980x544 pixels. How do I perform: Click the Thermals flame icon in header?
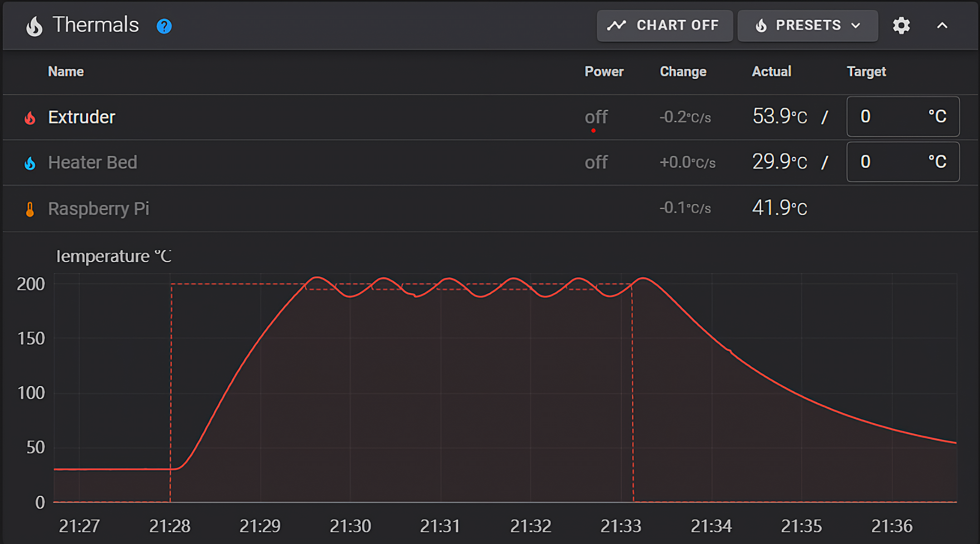[x=34, y=26]
